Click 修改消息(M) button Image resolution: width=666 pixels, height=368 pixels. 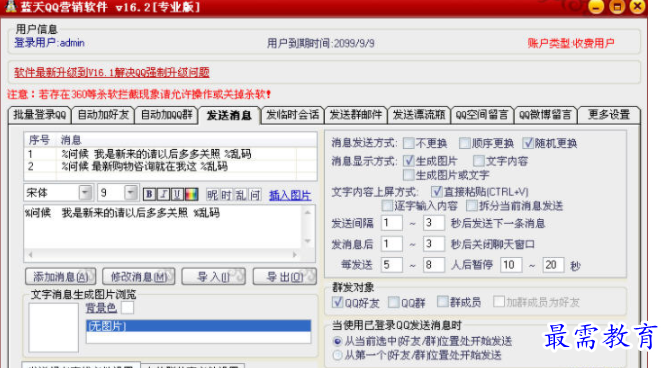(139, 277)
